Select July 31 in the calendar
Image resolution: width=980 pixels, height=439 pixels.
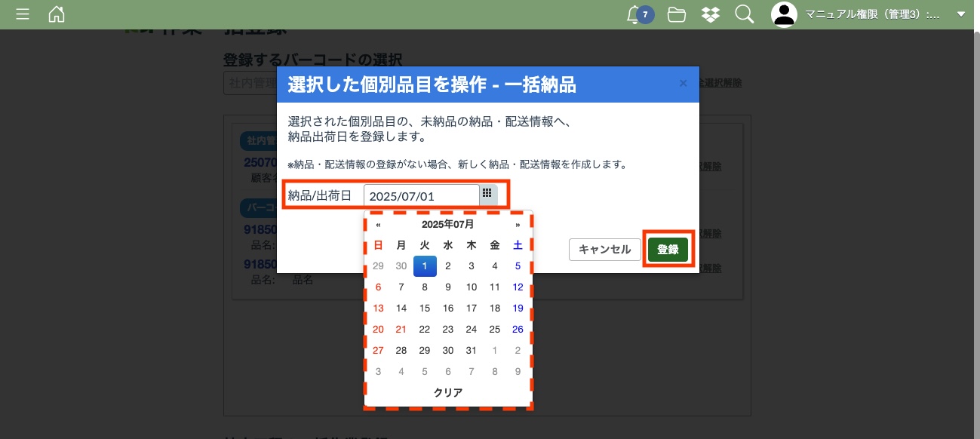click(472, 350)
